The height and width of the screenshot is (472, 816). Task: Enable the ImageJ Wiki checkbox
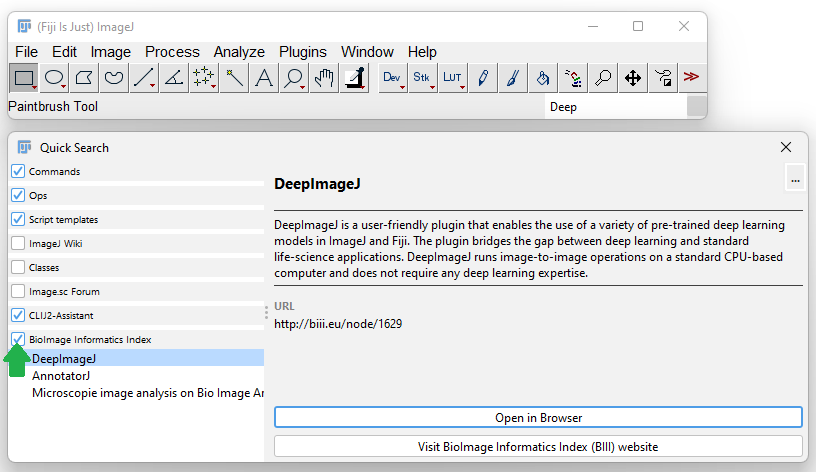tap(18, 243)
